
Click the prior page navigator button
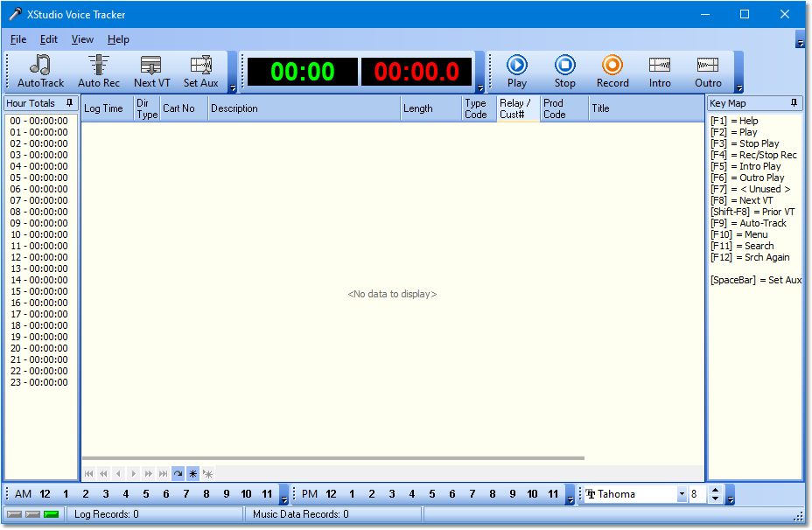click(103, 473)
